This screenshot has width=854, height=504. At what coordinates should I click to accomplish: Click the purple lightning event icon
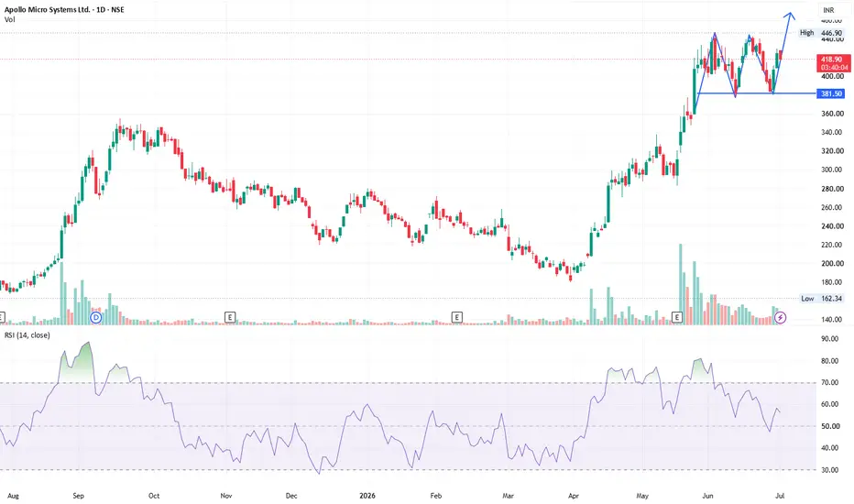780,317
